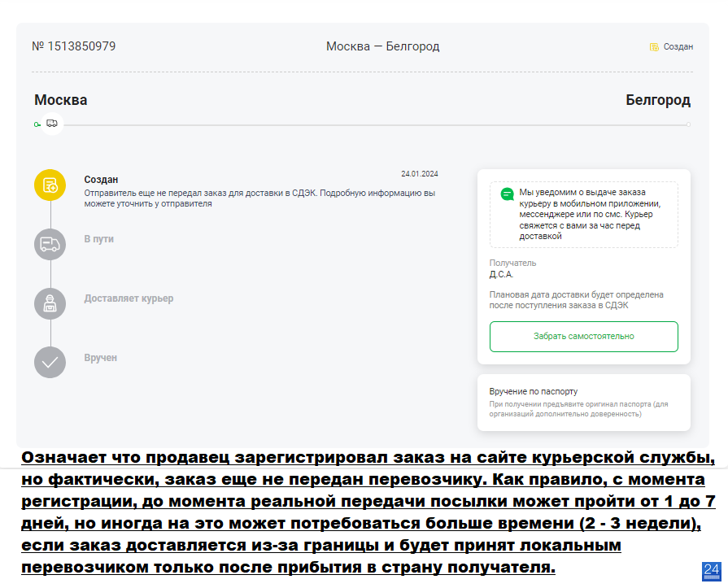Click the Москва — Белгород route title

click(382, 46)
